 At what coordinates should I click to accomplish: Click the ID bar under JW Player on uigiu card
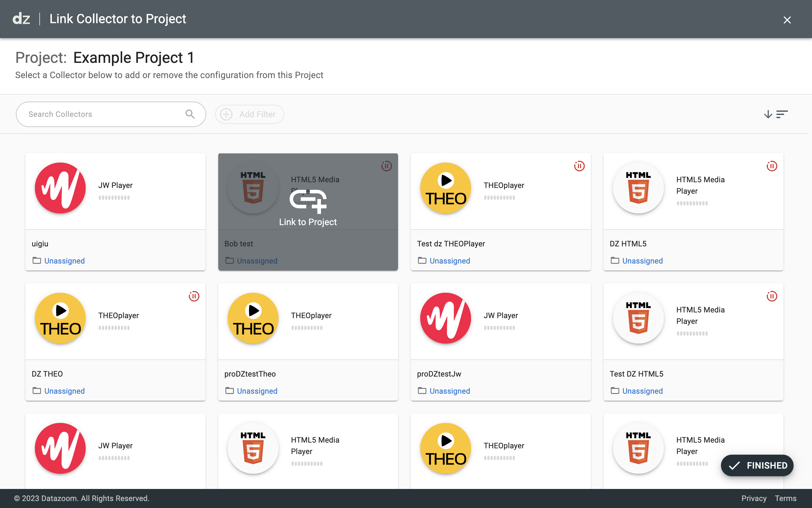click(114, 197)
